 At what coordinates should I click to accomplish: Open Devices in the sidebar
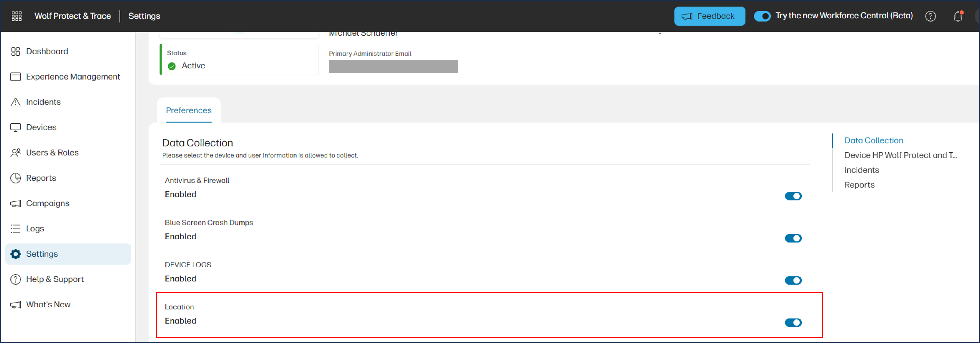tap(41, 127)
